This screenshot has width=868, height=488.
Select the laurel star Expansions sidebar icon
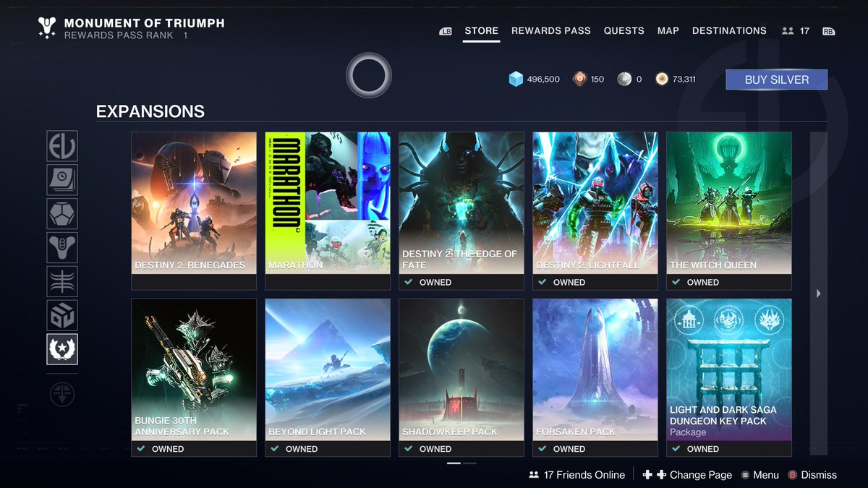pyautogui.click(x=62, y=349)
